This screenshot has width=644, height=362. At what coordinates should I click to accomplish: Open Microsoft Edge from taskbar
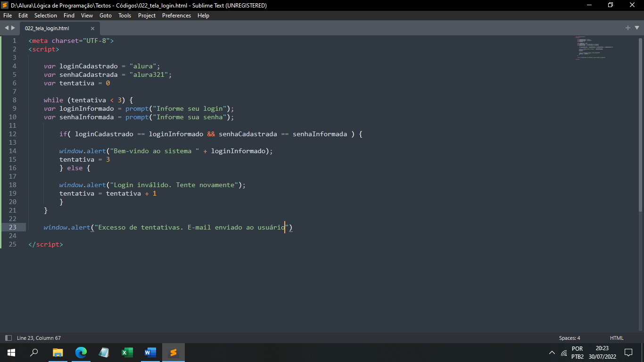point(81,353)
